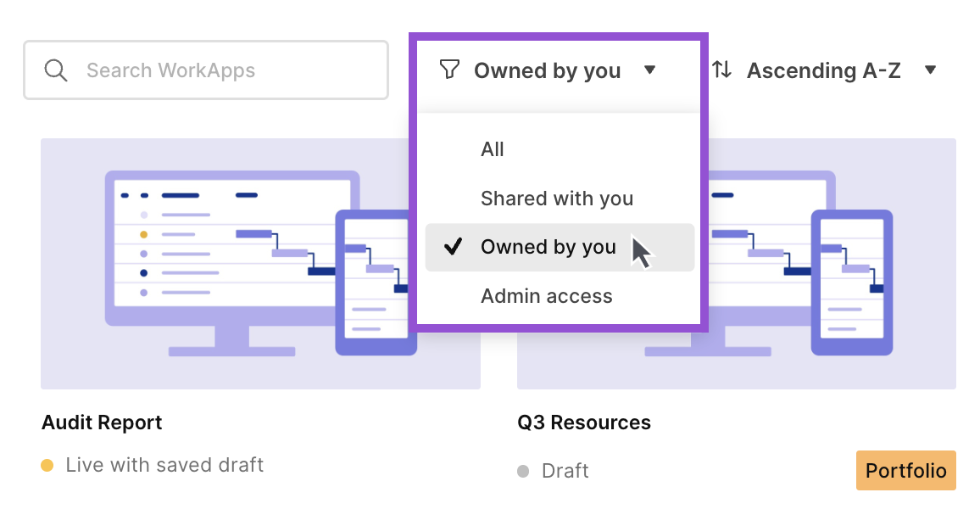The height and width of the screenshot is (526, 980).
Task: Click the sort arrows icon beside Ascending A-Z
Action: point(722,70)
